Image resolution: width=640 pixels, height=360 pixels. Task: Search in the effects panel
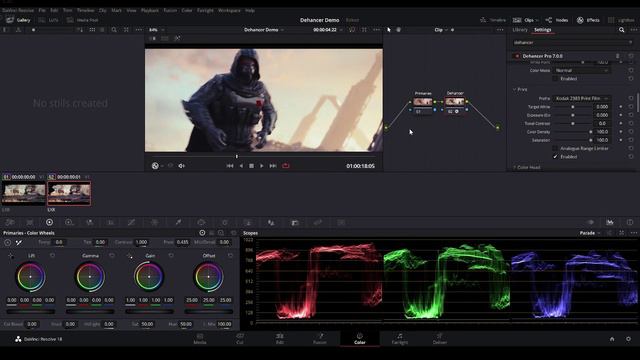pyautogui.click(x=621, y=30)
